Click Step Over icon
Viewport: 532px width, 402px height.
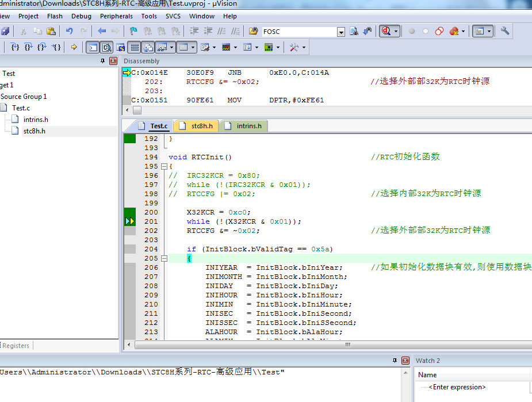(x=29, y=47)
